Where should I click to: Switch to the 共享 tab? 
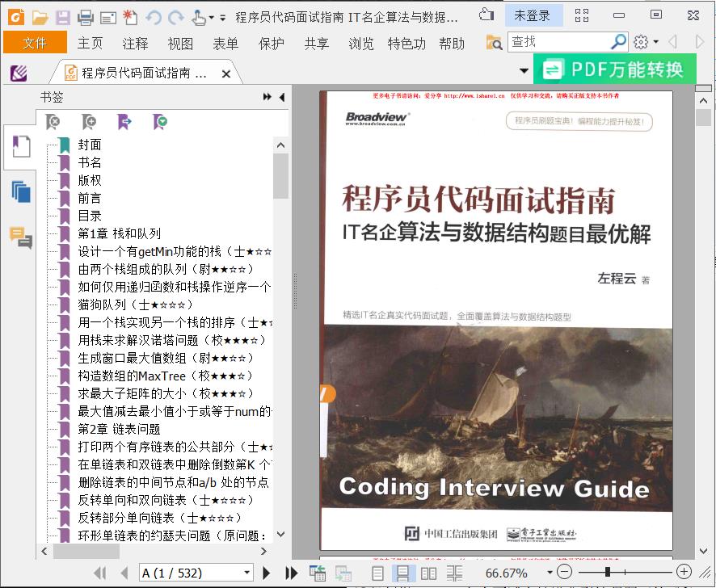tap(317, 44)
